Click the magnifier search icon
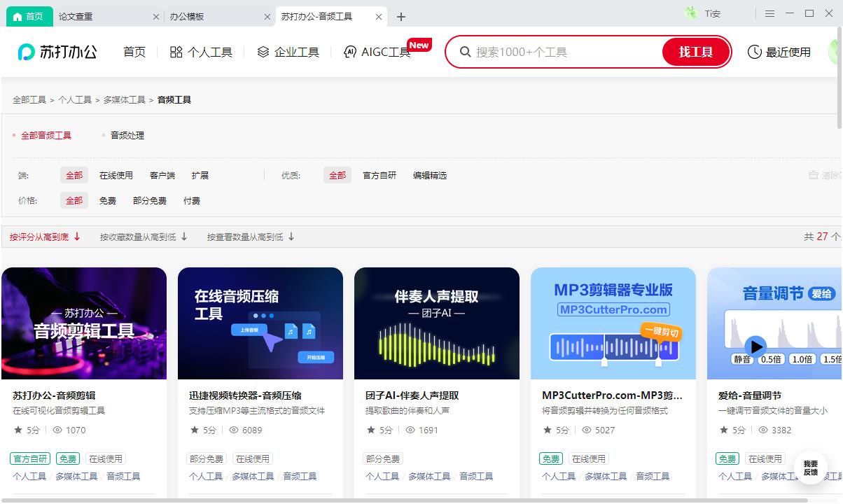This screenshot has width=843, height=504. point(465,52)
